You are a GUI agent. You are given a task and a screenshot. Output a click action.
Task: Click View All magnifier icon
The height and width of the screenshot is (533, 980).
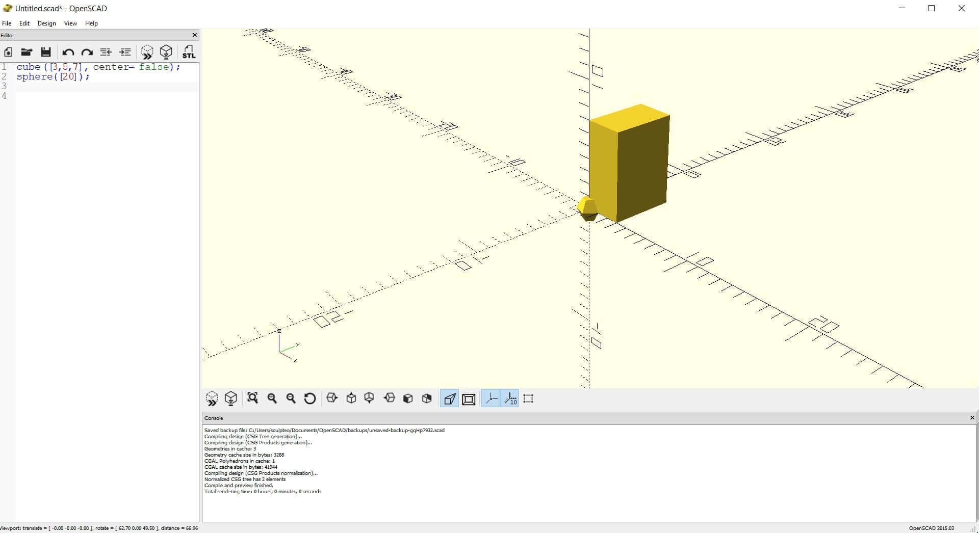(x=252, y=398)
